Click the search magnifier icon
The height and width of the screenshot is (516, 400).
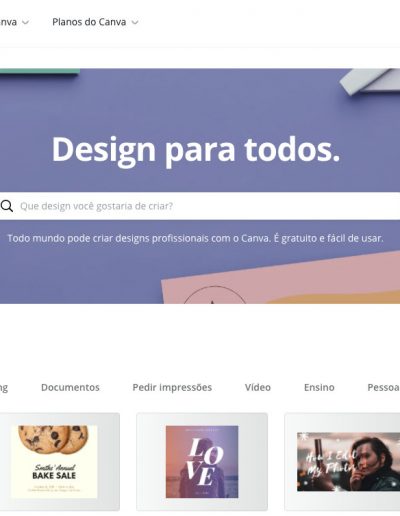tap(7, 206)
